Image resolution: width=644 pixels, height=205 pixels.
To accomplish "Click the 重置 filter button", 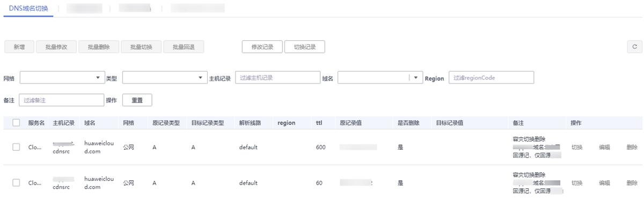I will (137, 100).
